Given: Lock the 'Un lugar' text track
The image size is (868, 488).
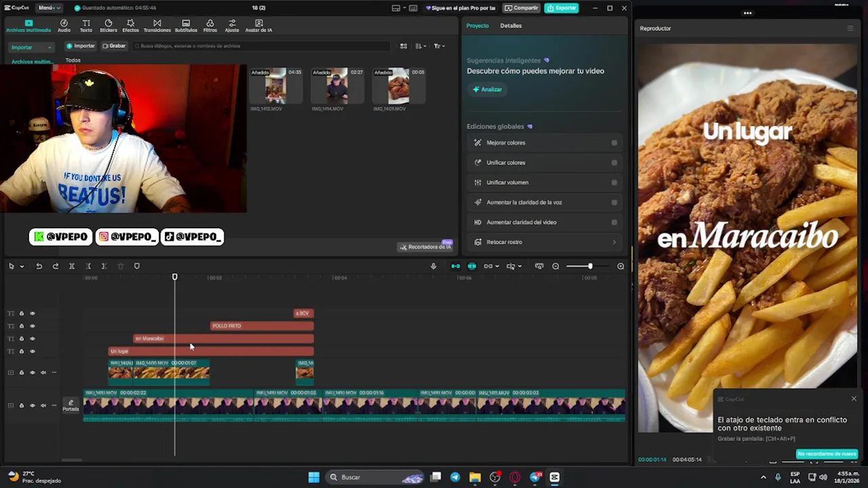Looking at the screenshot, I should [x=21, y=351].
